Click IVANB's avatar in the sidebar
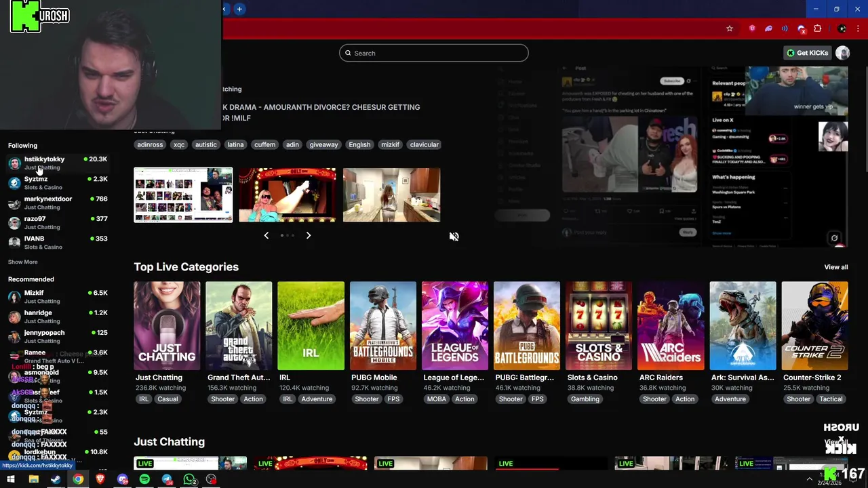 tap(14, 243)
